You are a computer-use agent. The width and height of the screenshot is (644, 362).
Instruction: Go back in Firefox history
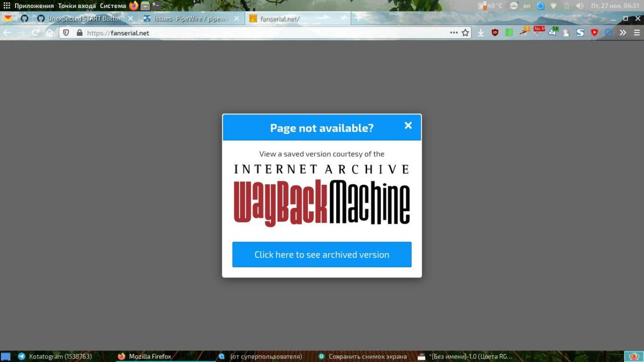pyautogui.click(x=7, y=33)
